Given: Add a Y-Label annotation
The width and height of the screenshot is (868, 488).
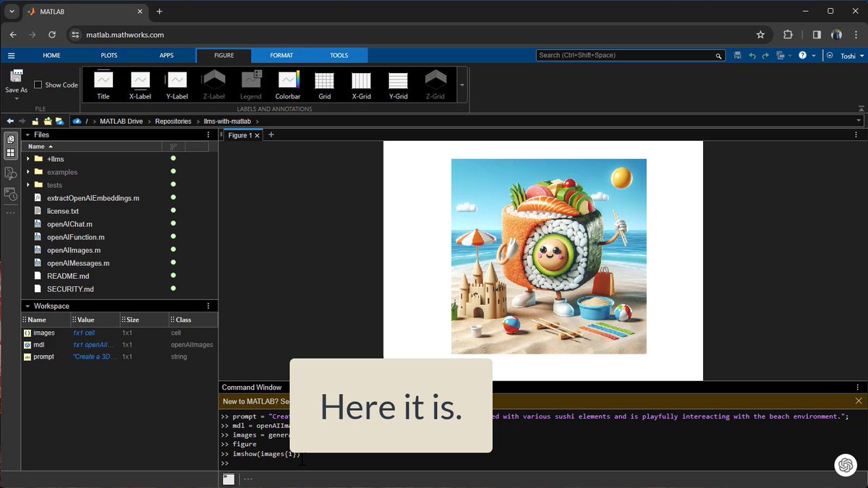Looking at the screenshot, I should pyautogui.click(x=177, y=85).
